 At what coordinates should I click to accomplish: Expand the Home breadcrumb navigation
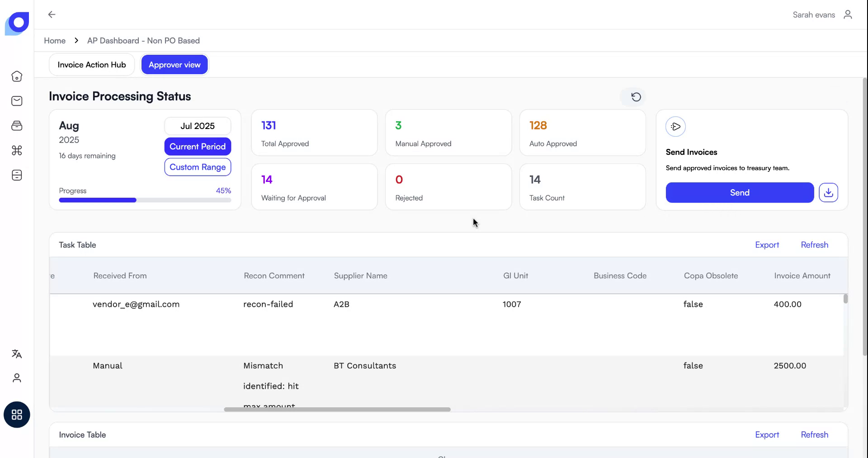tap(55, 40)
